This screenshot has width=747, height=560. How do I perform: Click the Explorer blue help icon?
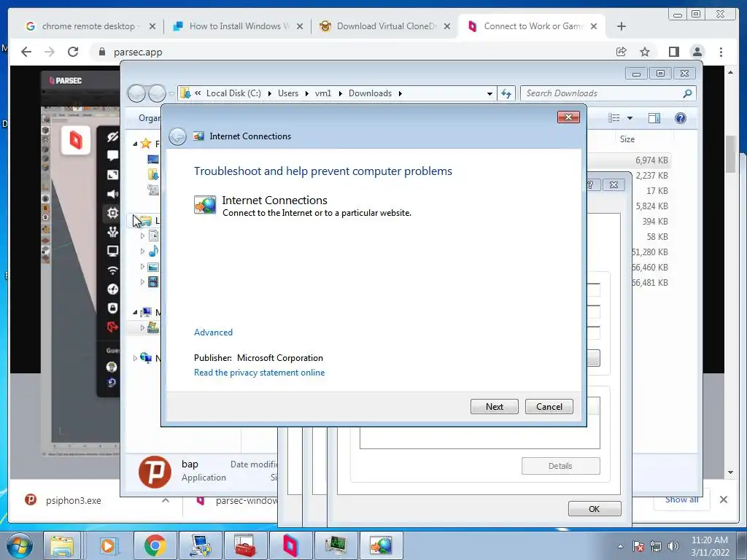pos(681,118)
